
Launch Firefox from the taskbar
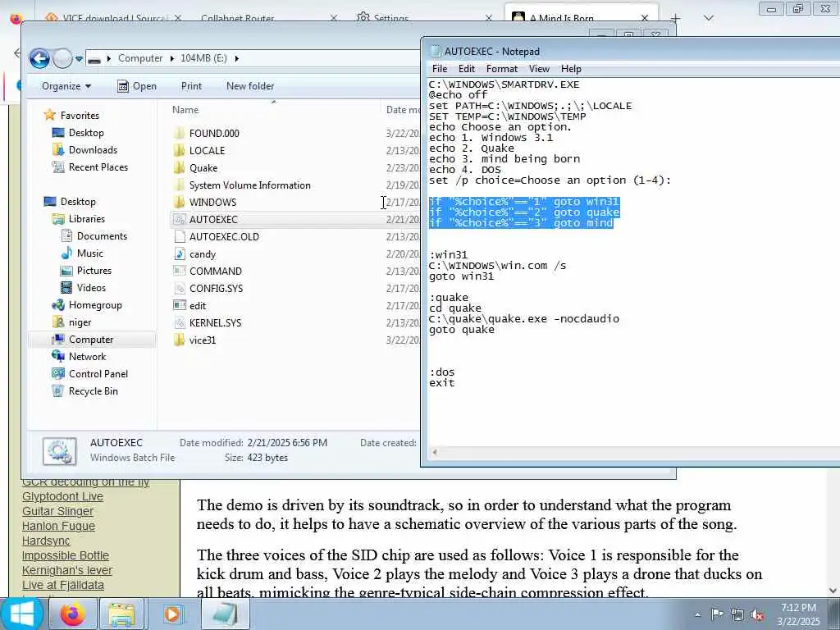pos(72,614)
